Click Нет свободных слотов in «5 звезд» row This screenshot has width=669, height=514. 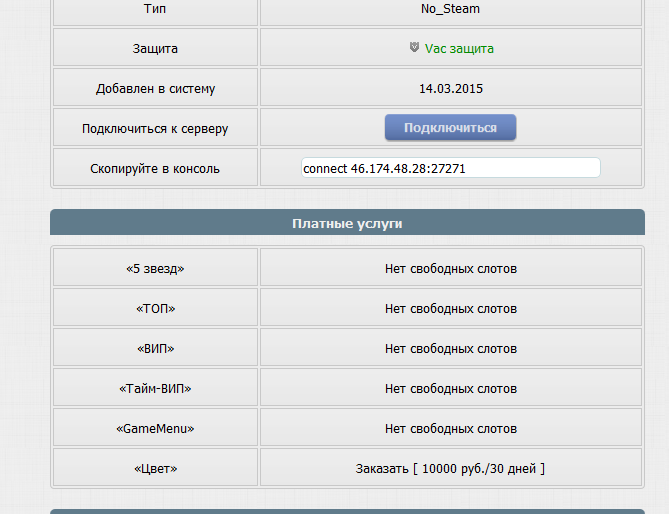[x=451, y=269]
